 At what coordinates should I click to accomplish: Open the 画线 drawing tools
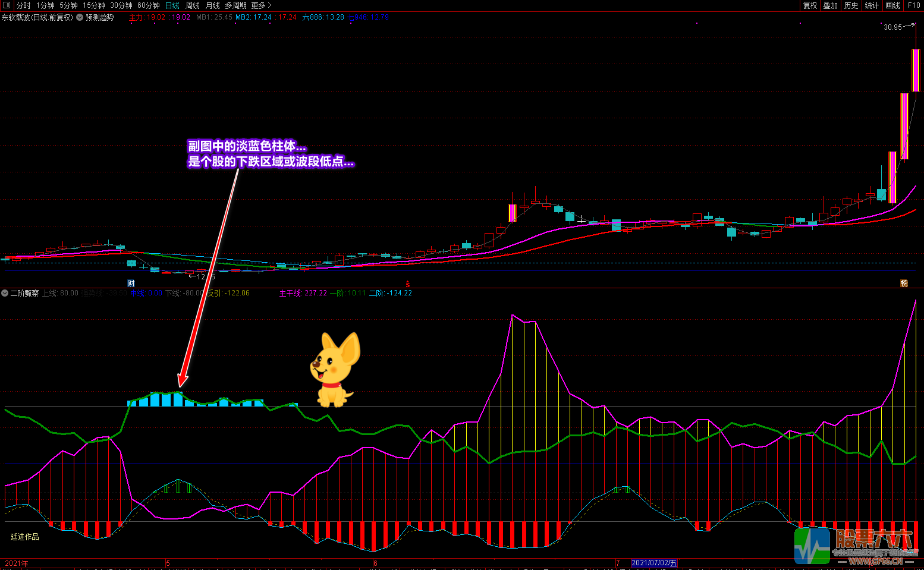(892, 5)
